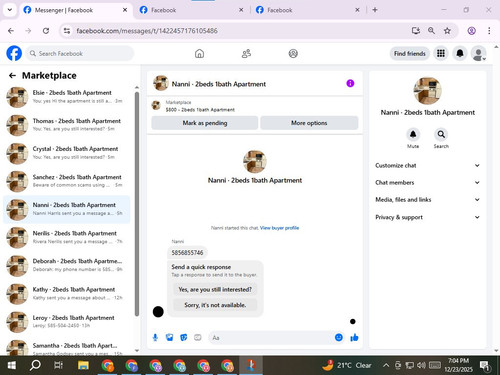Open File Explorer from taskbar
The image size is (500, 375).
click(83, 365)
